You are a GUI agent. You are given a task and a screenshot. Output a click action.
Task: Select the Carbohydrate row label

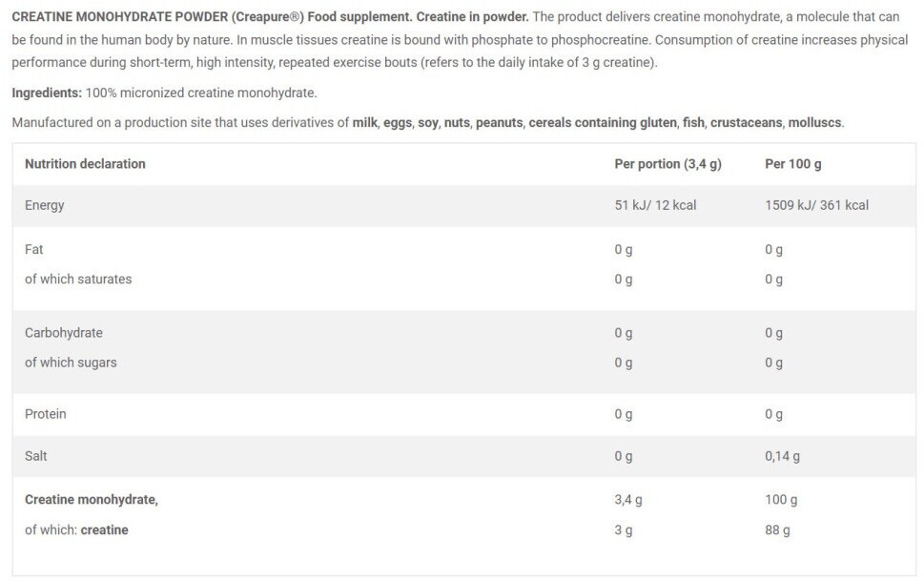64,333
